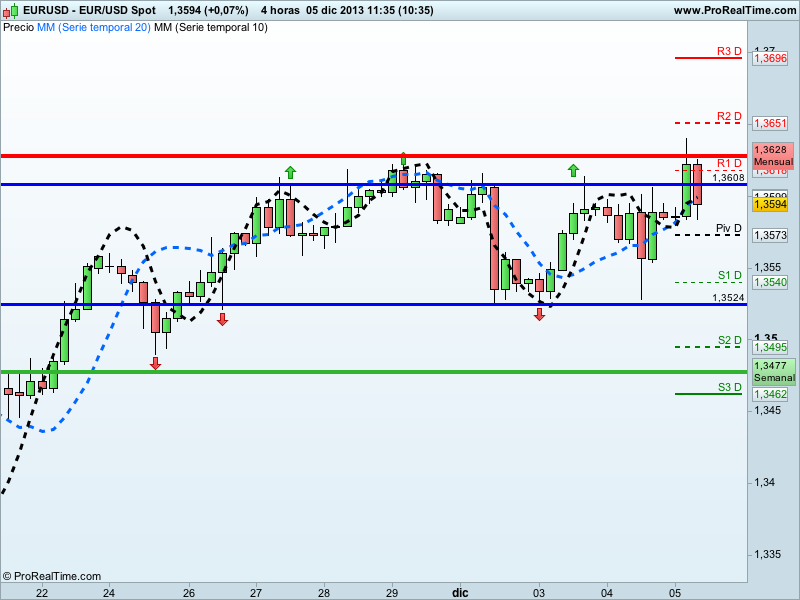Select the green Semanal 1,3477 price tag

pos(772,372)
